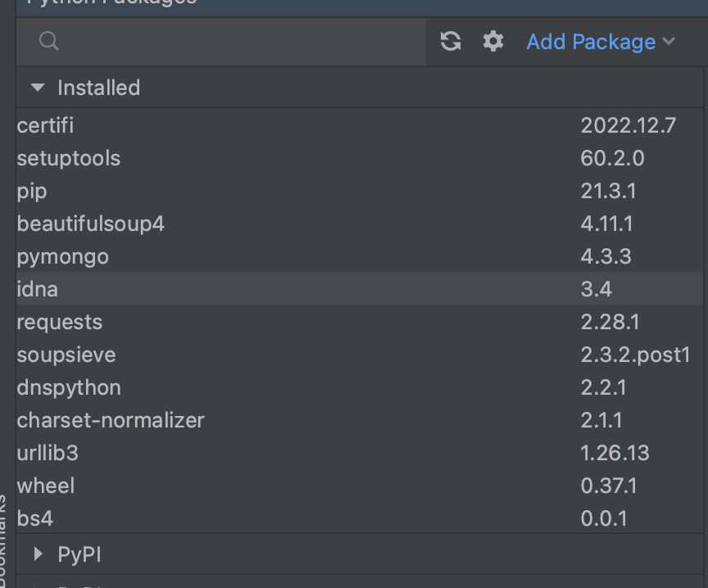Click the search magnifier icon
The width and height of the screenshot is (708, 588).
[x=49, y=42]
